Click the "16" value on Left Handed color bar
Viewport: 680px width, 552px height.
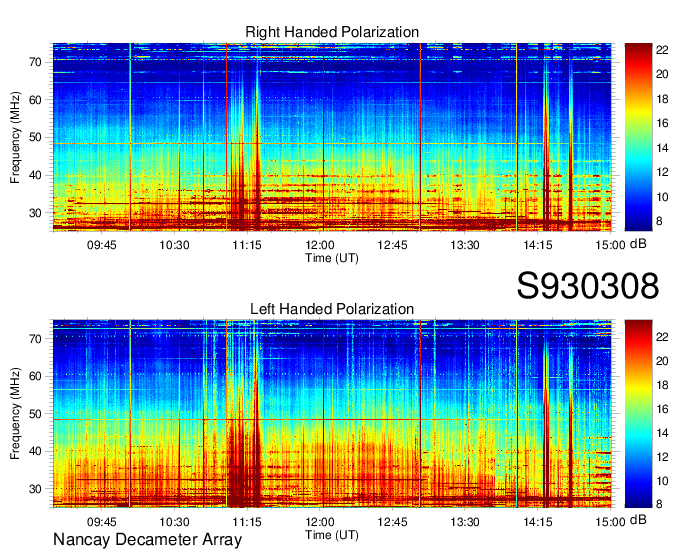tap(662, 409)
